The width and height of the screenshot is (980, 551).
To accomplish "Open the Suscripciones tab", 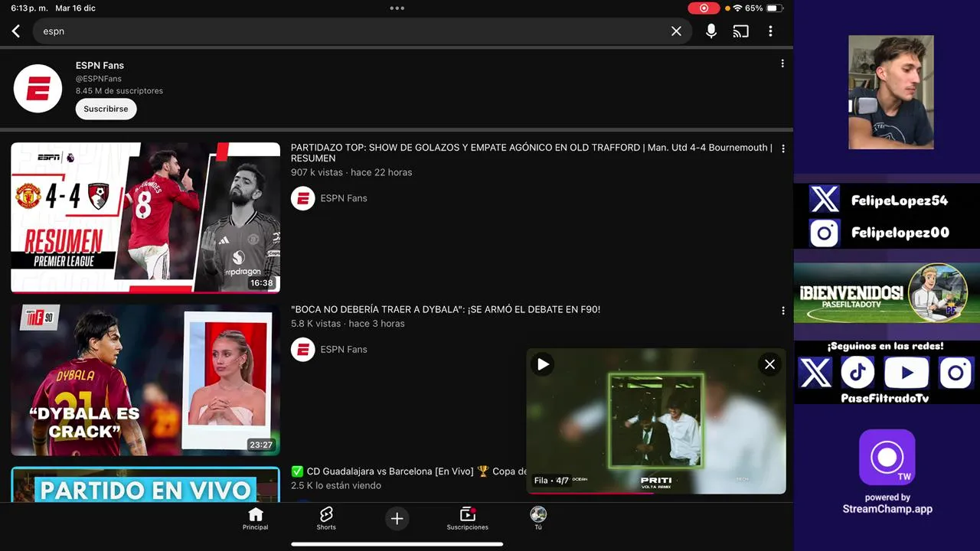I will click(x=468, y=518).
